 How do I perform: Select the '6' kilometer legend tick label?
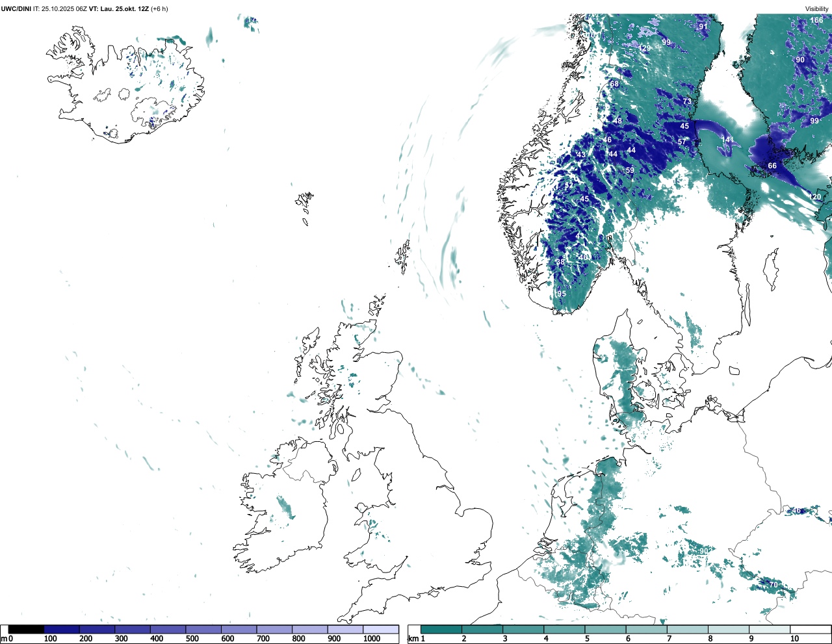click(628, 639)
